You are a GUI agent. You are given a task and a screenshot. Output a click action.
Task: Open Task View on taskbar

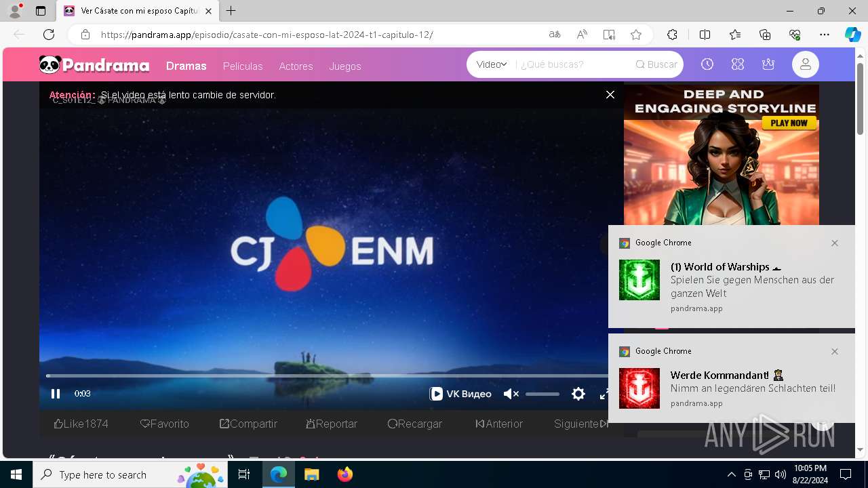pyautogui.click(x=245, y=474)
